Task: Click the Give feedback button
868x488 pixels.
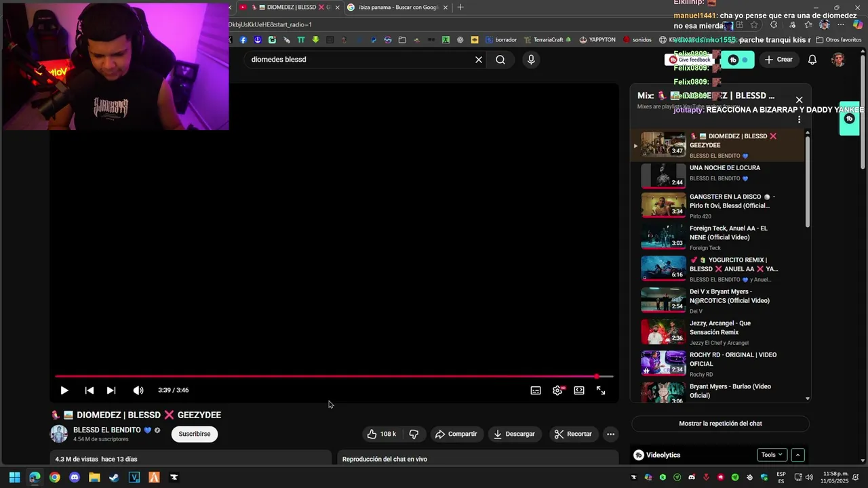Action: point(690,60)
